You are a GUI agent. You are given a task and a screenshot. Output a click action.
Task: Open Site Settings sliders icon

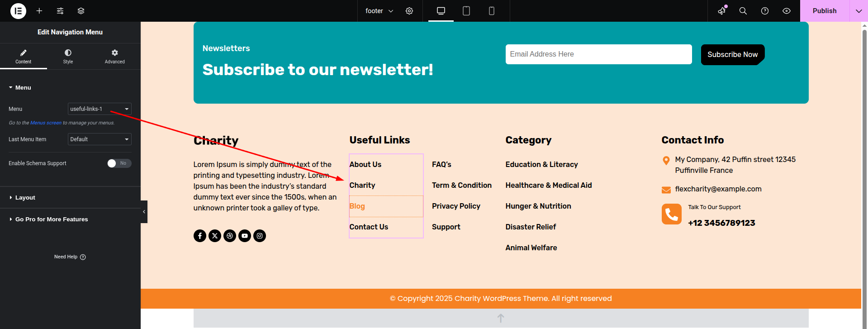(60, 11)
